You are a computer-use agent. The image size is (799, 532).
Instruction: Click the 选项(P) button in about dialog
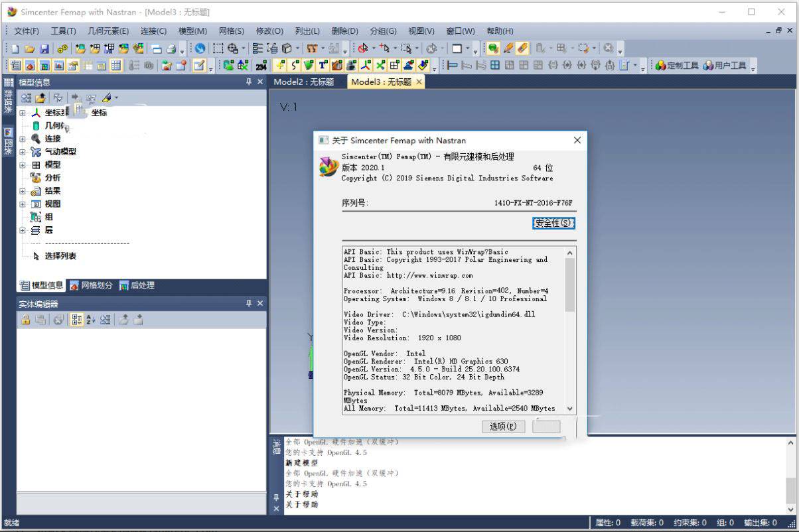pyautogui.click(x=503, y=427)
